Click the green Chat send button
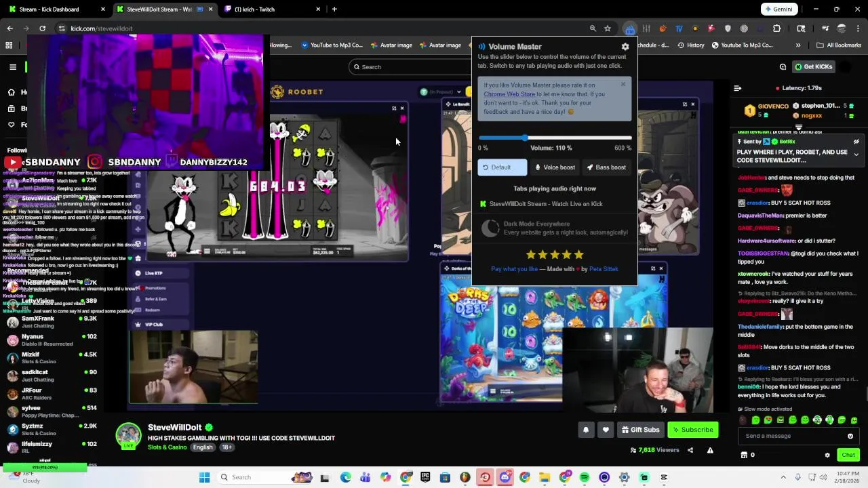 (x=848, y=455)
